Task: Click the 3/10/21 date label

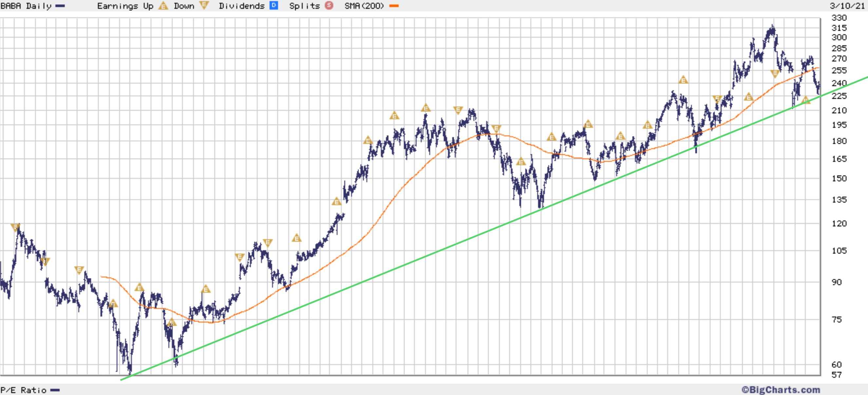Action: [x=847, y=6]
